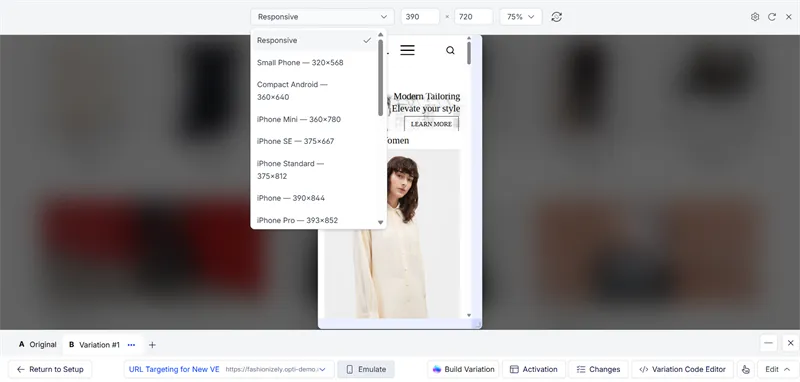Select Responsive in the device list
The width and height of the screenshot is (800, 382).
(x=315, y=40)
